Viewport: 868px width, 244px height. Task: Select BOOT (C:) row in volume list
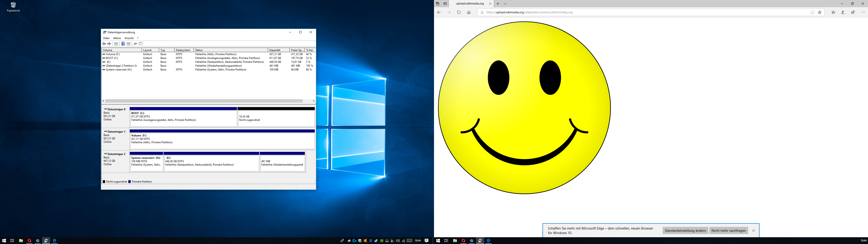(x=208, y=58)
